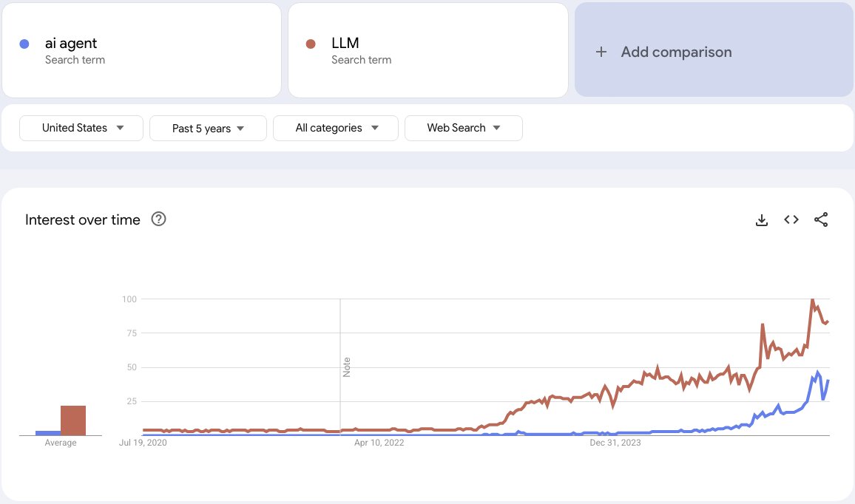Click the 100 value on the y-axis
855x504 pixels.
(x=129, y=299)
